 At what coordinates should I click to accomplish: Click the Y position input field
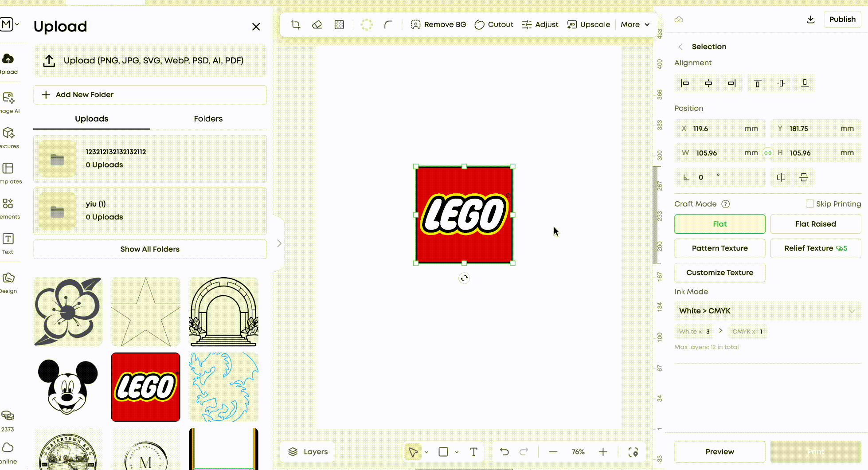pos(816,129)
